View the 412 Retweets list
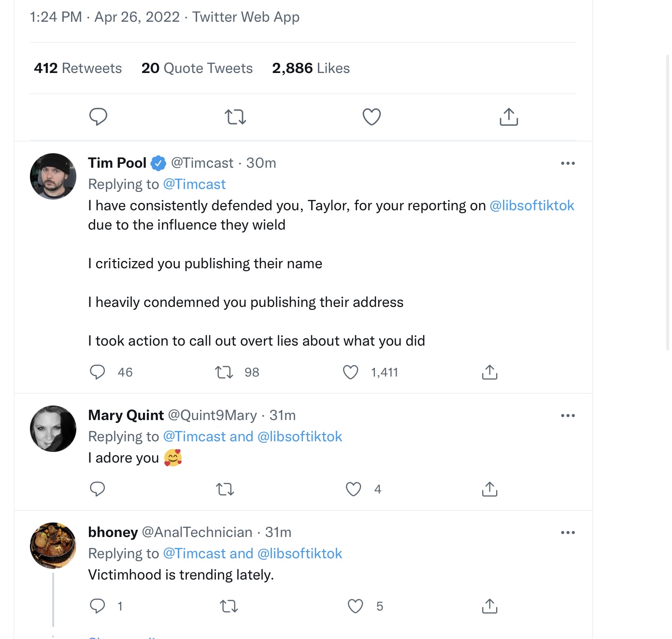Screen dimensions: 672x639 (78, 68)
